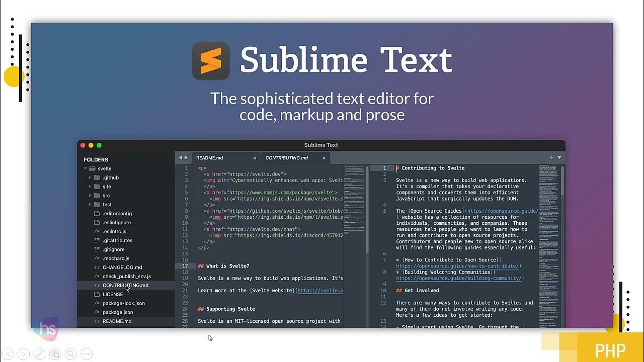Click the '## What is Svelte?' heading
Image resolution: width=644 pixels, height=362 pixels.
223,266
